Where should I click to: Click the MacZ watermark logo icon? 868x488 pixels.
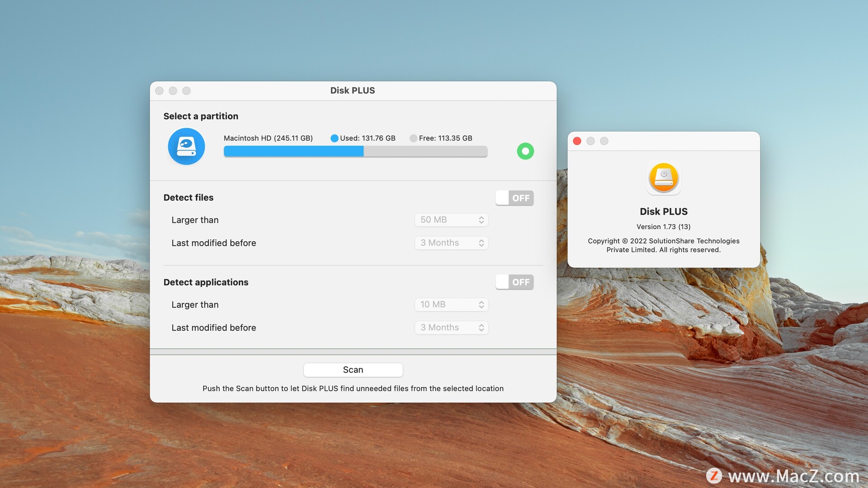click(714, 476)
